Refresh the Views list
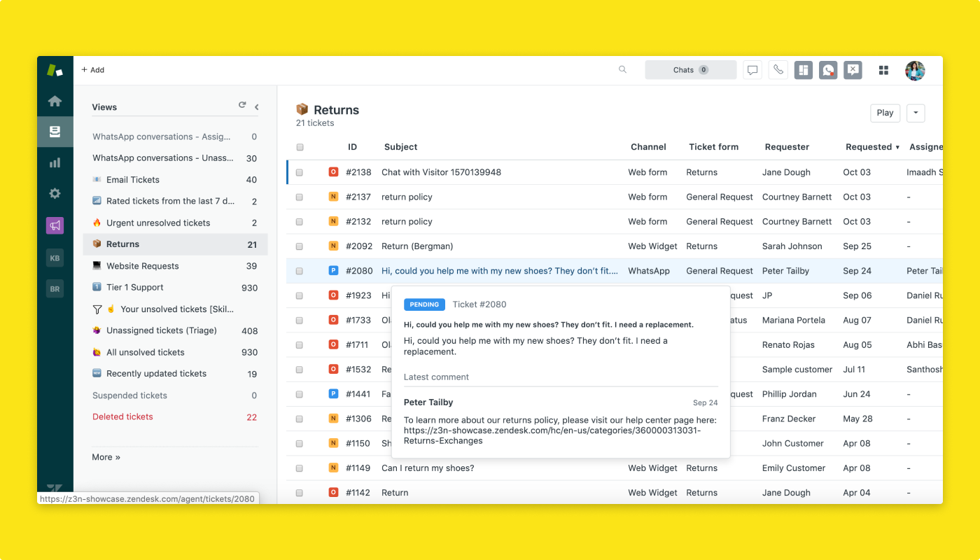This screenshot has height=560, width=980. coord(242,105)
